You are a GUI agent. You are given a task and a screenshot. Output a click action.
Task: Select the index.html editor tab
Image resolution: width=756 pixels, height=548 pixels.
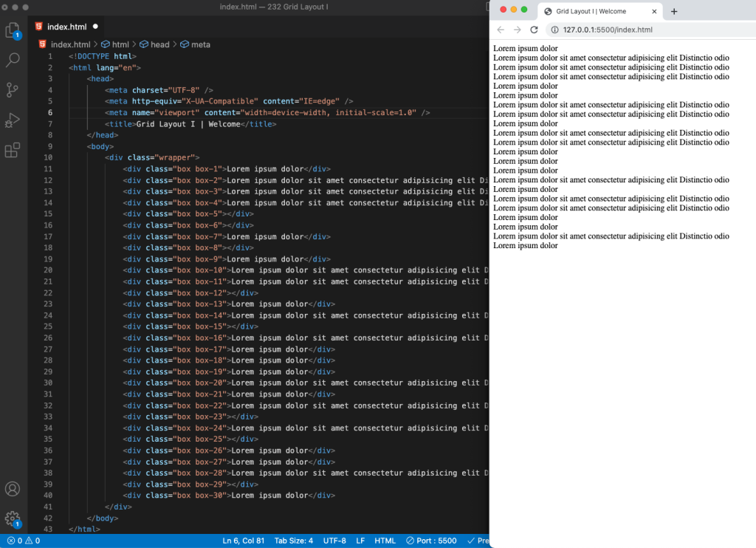(x=67, y=27)
